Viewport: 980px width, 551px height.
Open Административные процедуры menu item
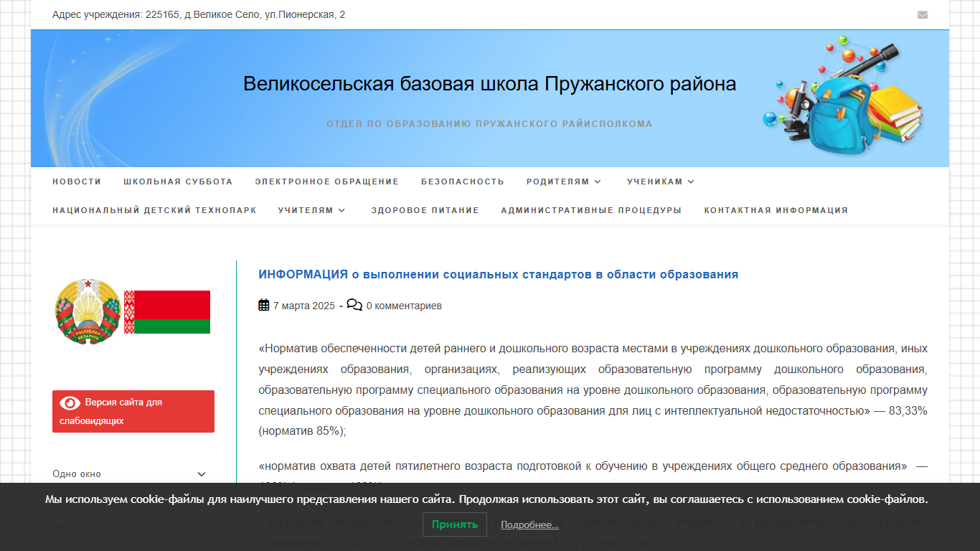tap(592, 210)
